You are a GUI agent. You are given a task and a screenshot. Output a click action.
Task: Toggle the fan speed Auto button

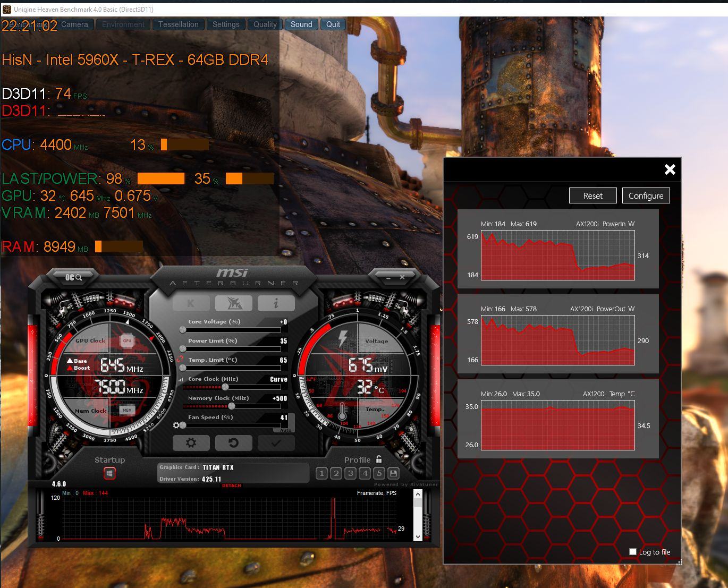(x=286, y=430)
